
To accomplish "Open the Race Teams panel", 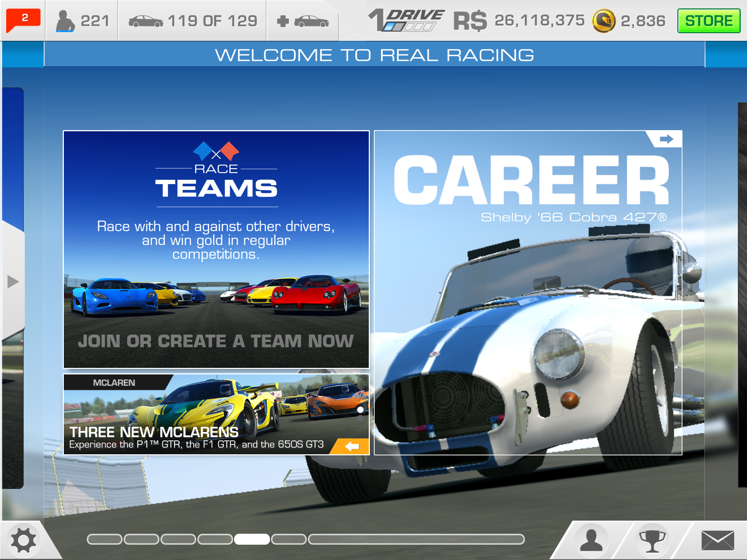I will (216, 249).
